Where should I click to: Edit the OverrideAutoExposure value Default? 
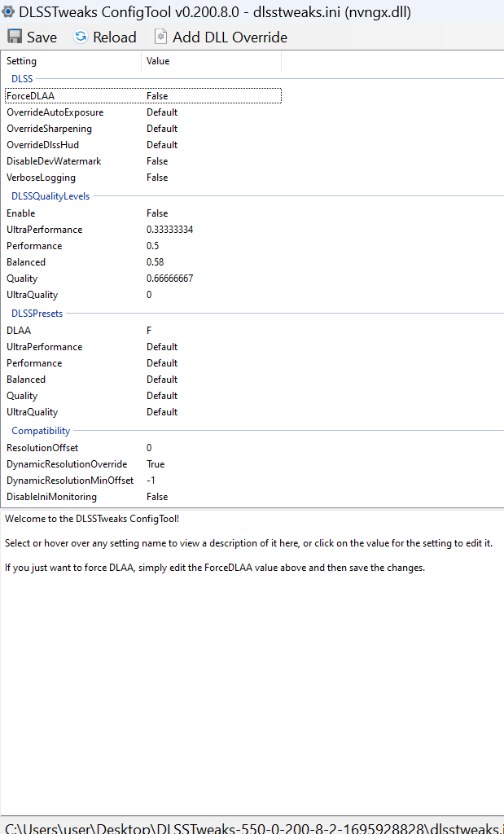(x=162, y=112)
